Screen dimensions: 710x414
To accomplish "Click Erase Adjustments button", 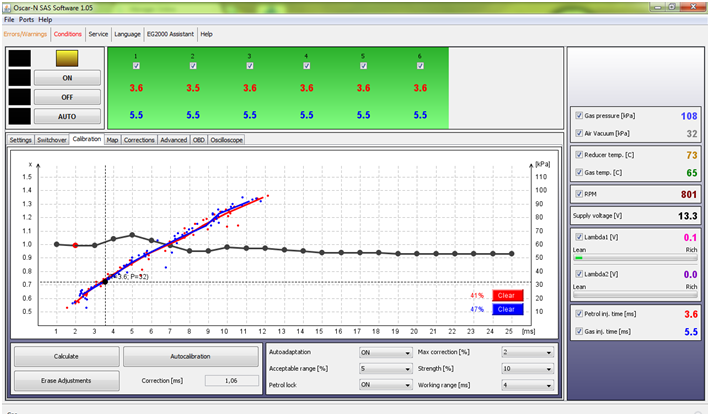I will coord(67,380).
